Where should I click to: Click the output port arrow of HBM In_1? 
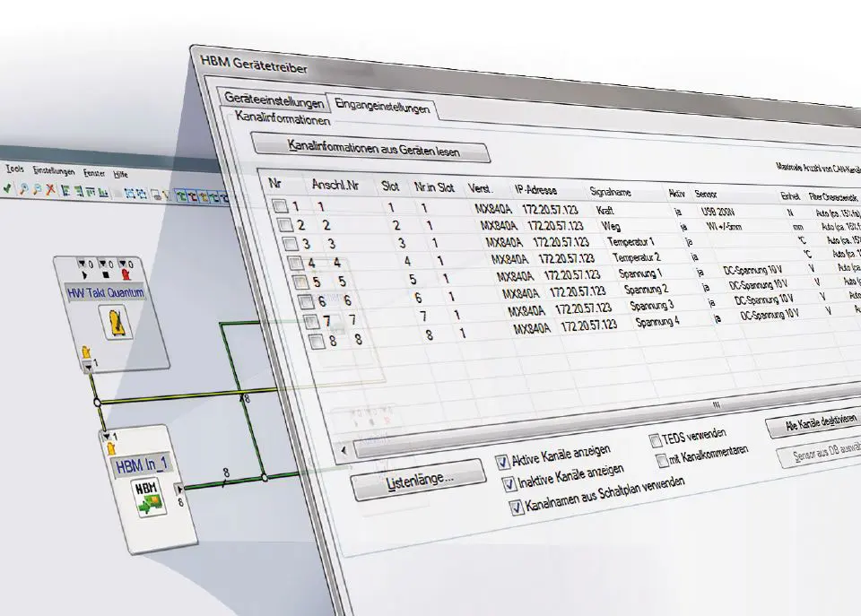pos(179,490)
